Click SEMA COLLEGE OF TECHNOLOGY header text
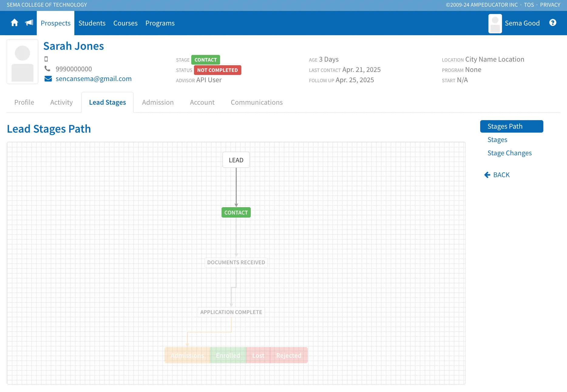 (x=47, y=5)
